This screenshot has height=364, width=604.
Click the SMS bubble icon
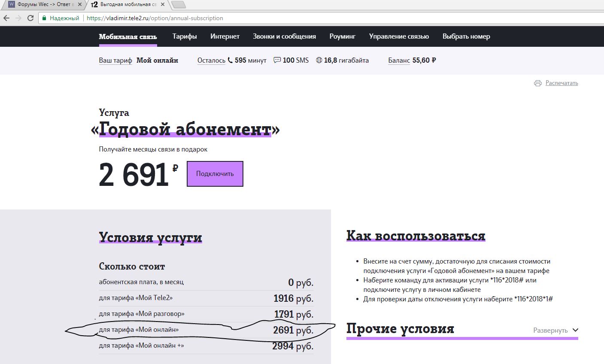click(277, 61)
